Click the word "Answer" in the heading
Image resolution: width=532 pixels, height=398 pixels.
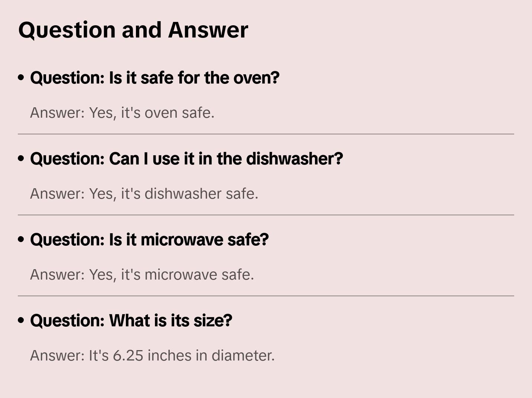208,30
